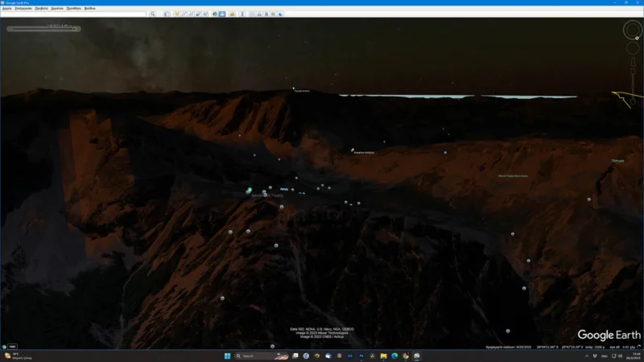
Task: Open the planets switcher dropdown
Action: (x=232, y=14)
